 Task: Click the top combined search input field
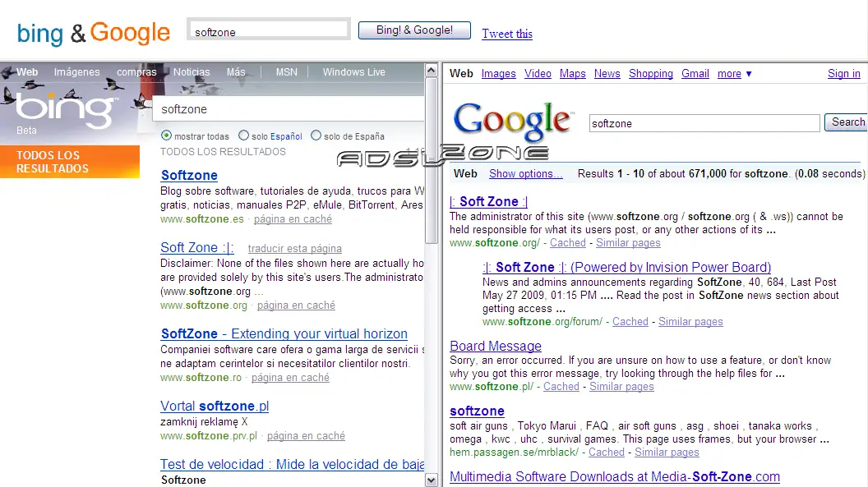(269, 30)
